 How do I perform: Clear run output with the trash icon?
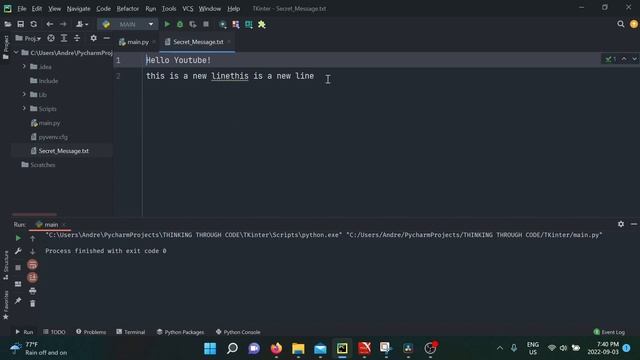33,303
